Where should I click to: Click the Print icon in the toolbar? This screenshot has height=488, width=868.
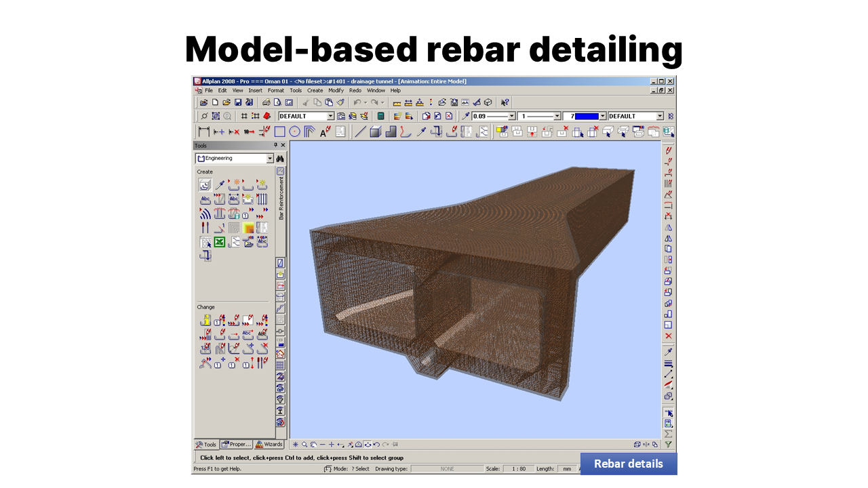pos(267,102)
